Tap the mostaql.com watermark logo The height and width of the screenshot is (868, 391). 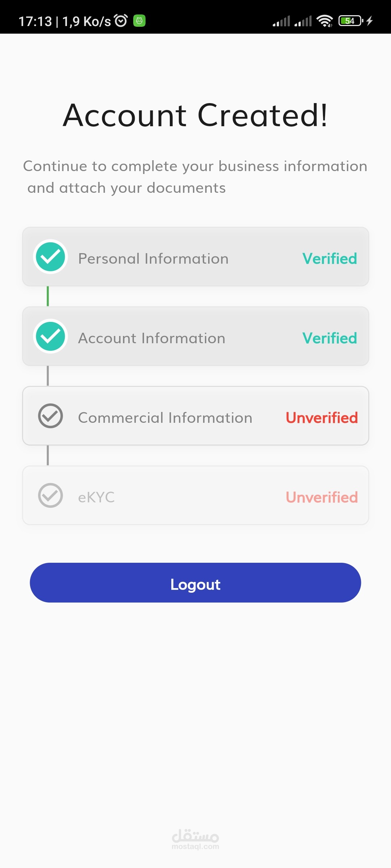[195, 839]
